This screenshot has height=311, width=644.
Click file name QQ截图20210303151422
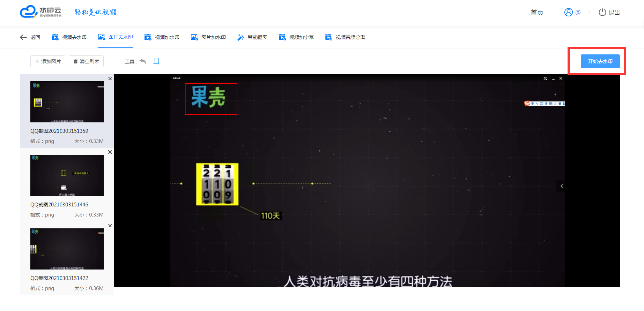click(59, 278)
